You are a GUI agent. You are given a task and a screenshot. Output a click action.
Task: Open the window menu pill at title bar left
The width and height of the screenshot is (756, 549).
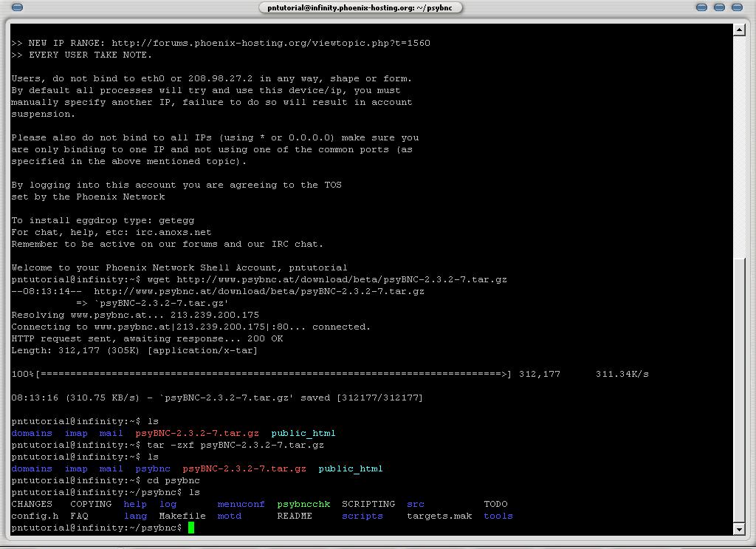(17, 7)
